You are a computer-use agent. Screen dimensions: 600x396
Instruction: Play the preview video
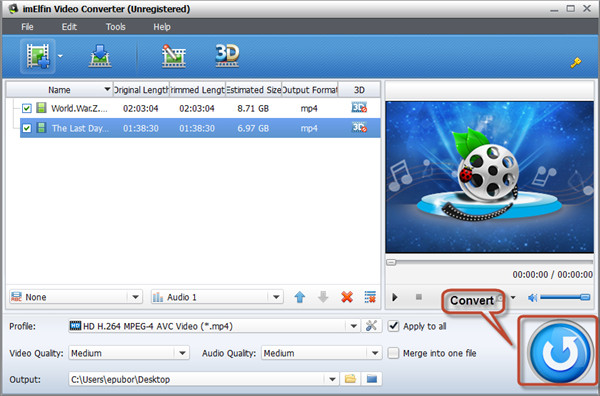pos(395,297)
